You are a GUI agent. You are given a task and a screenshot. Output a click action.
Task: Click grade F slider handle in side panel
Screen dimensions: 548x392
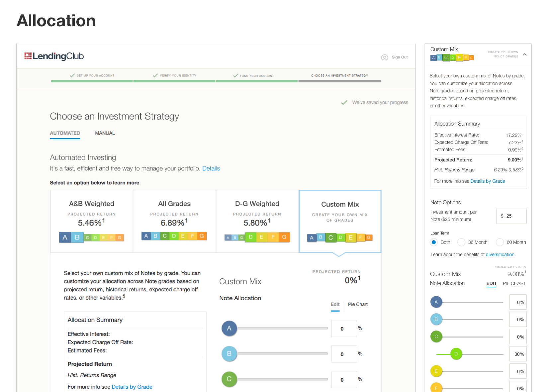[x=436, y=388]
